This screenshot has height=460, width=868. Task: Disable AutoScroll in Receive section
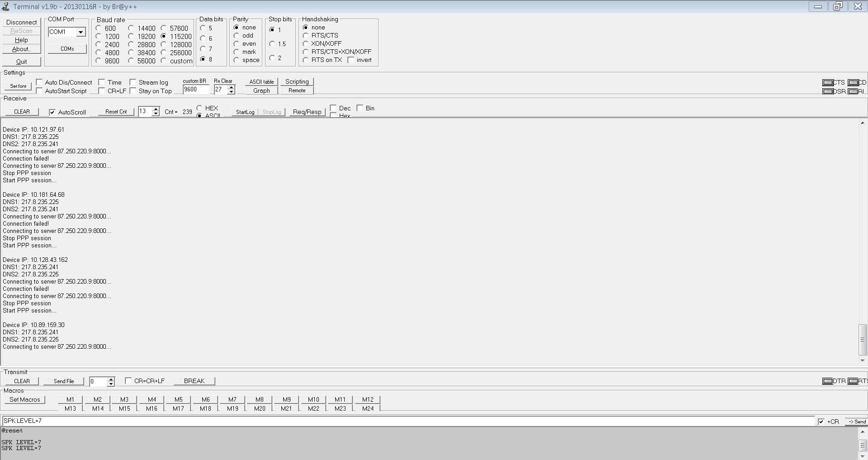[x=52, y=112]
